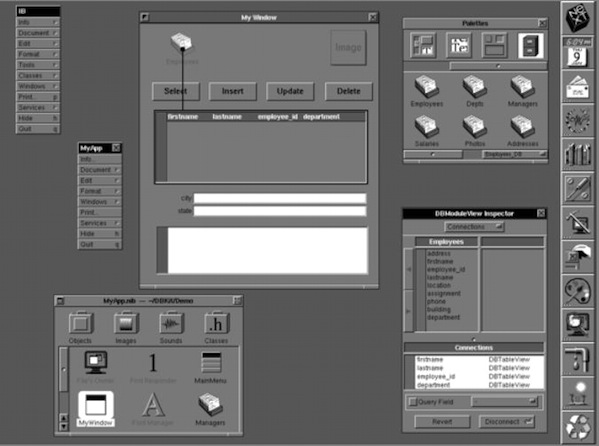Open the Services item in MyApp menu
599x446 pixels.
pyautogui.click(x=100, y=223)
